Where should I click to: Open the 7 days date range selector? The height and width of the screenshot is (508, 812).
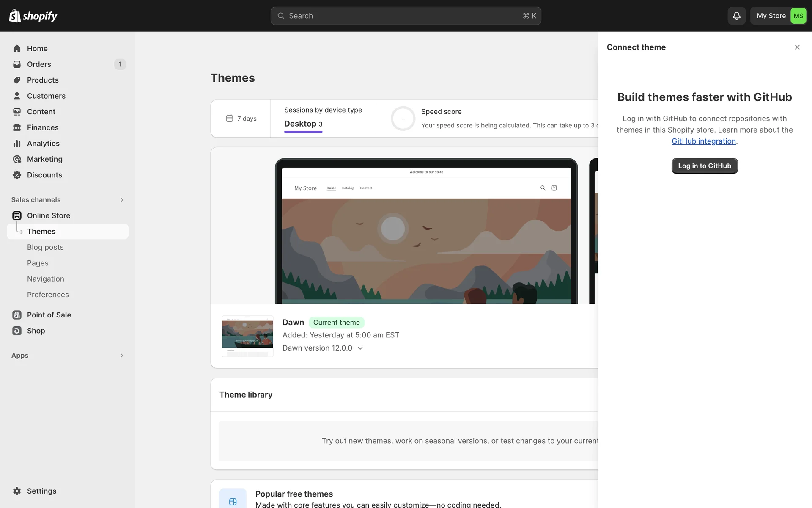[241, 119]
